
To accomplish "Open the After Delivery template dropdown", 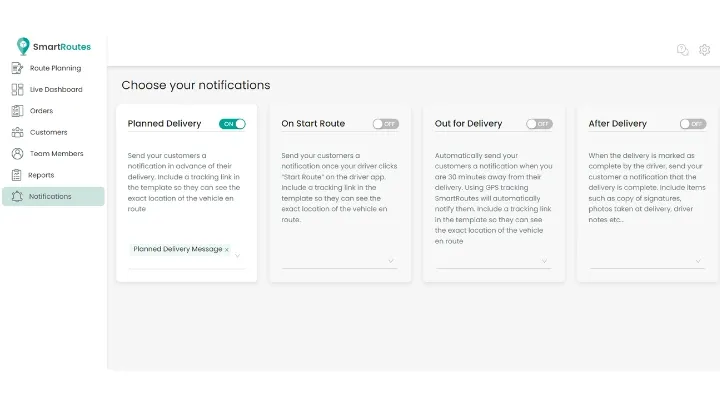I will 698,261.
